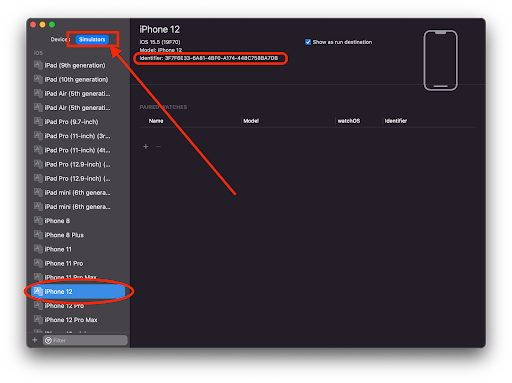This screenshot has height=383, width=512.
Task: Add a paired watch with plus icon
Action: coord(146,146)
